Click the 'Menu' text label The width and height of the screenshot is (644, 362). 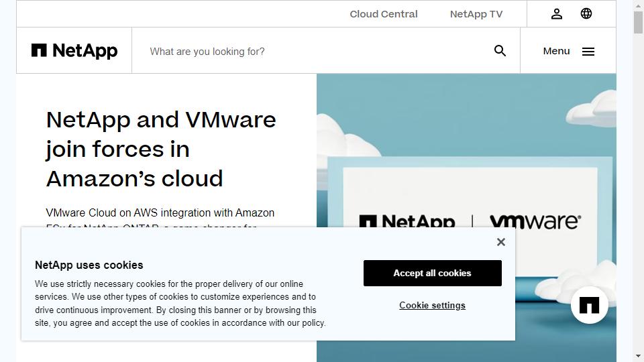(556, 51)
